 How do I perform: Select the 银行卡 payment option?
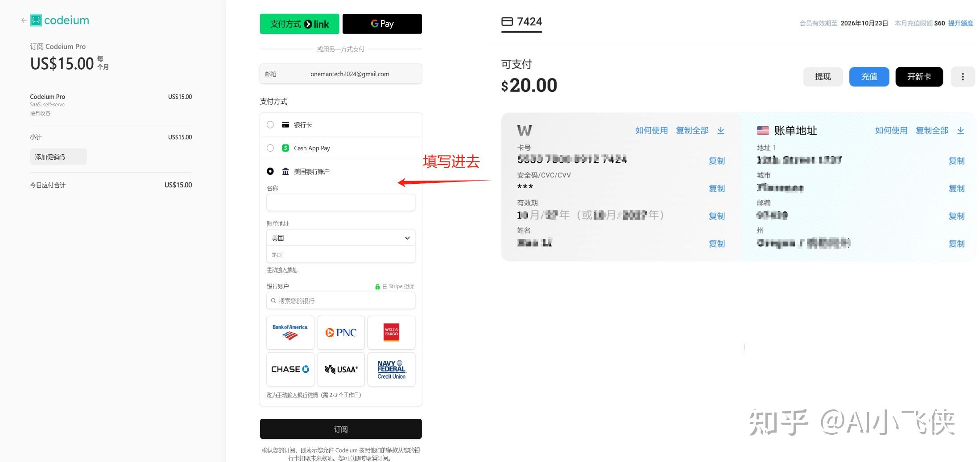pyautogui.click(x=270, y=125)
